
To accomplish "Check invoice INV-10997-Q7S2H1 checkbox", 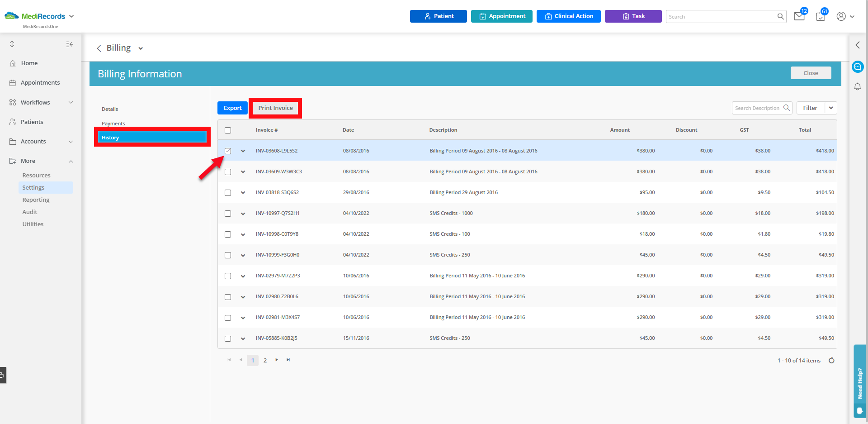I will pos(228,214).
